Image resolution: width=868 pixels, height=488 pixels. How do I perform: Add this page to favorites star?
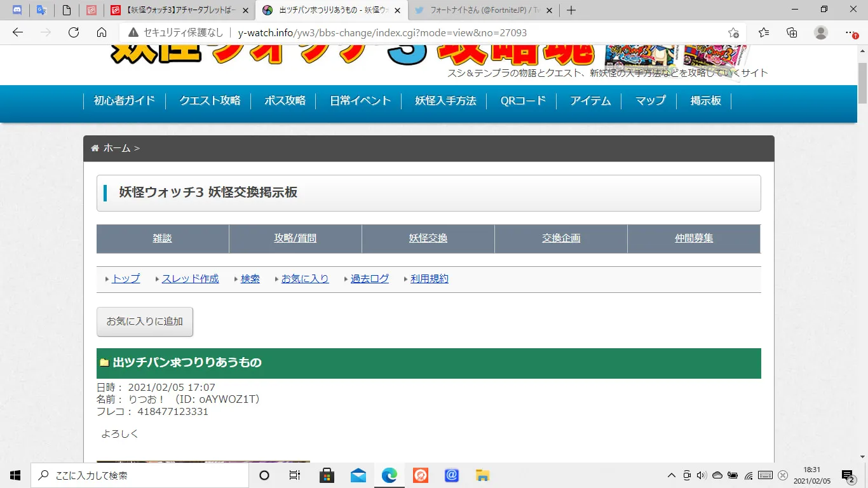[733, 32]
